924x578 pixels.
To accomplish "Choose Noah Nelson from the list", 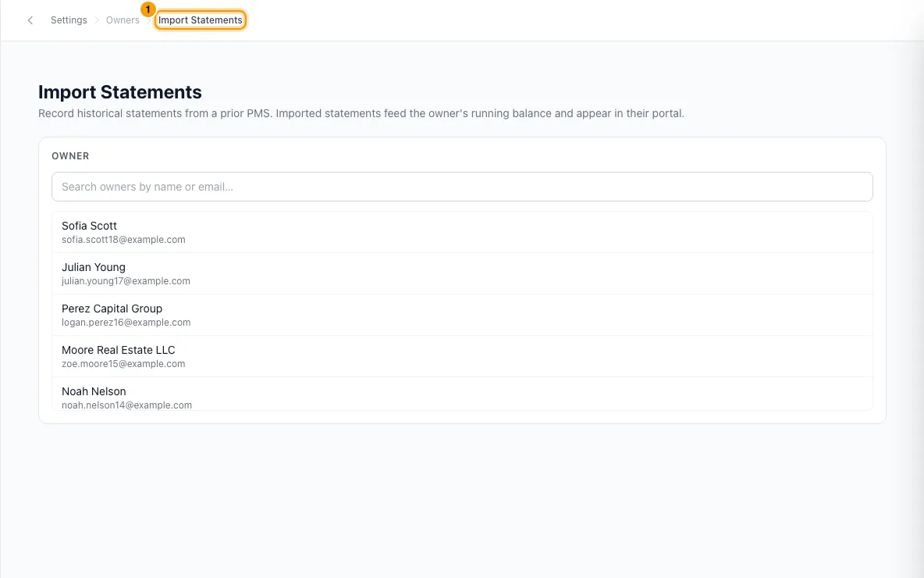I will [462, 394].
